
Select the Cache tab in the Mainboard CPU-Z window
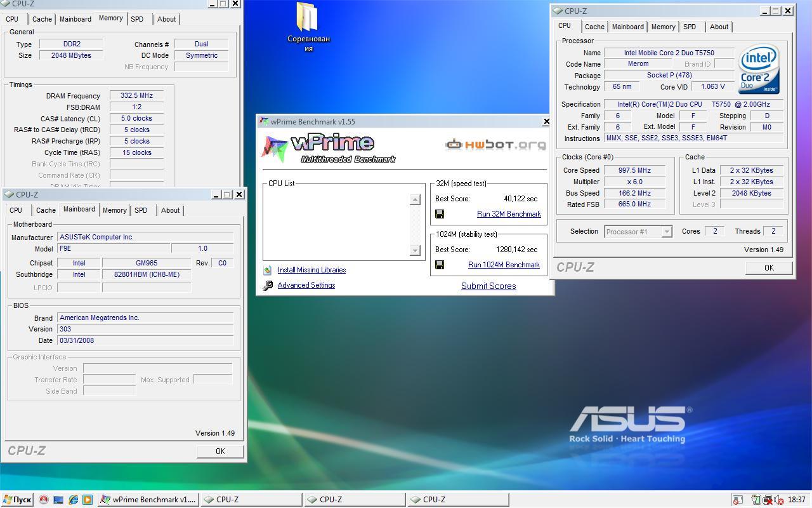point(46,210)
